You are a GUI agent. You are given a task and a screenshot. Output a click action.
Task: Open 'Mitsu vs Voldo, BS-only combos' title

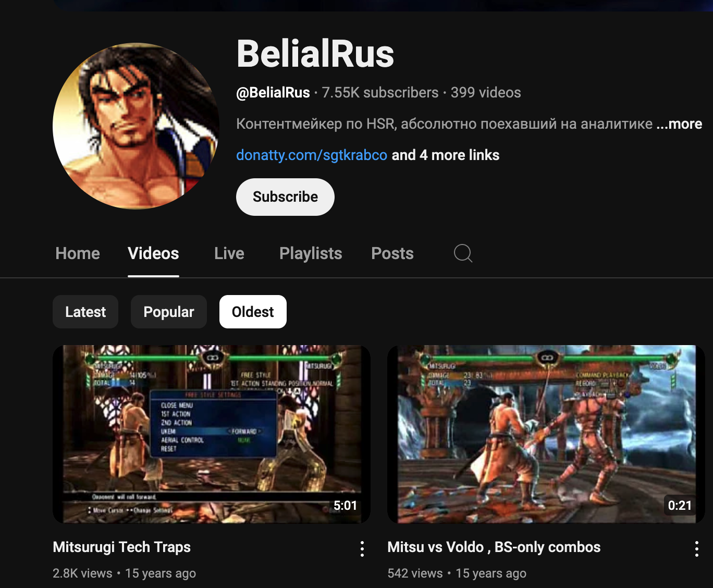pyautogui.click(x=494, y=547)
